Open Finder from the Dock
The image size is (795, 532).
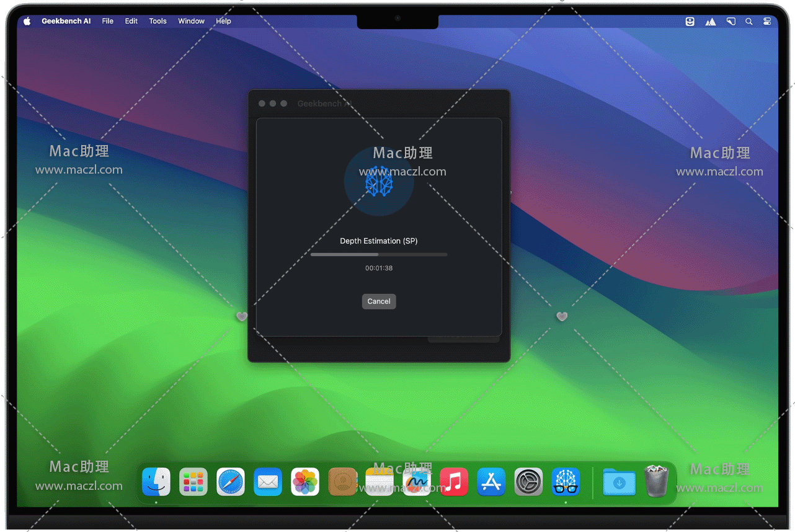point(156,482)
